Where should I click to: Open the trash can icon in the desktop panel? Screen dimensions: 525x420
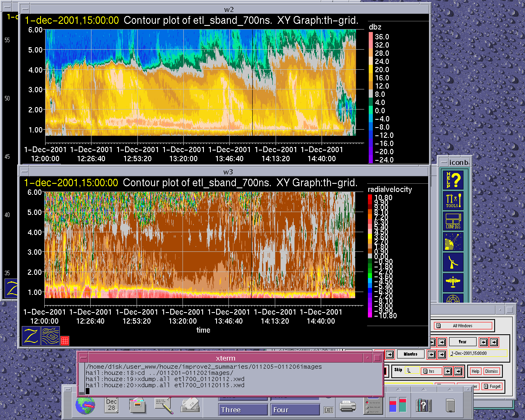click(450, 405)
